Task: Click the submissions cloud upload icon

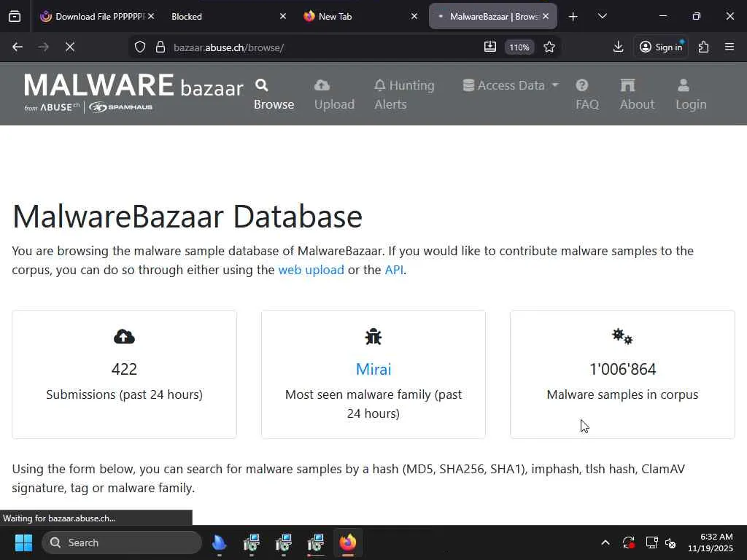Action: pos(124,337)
